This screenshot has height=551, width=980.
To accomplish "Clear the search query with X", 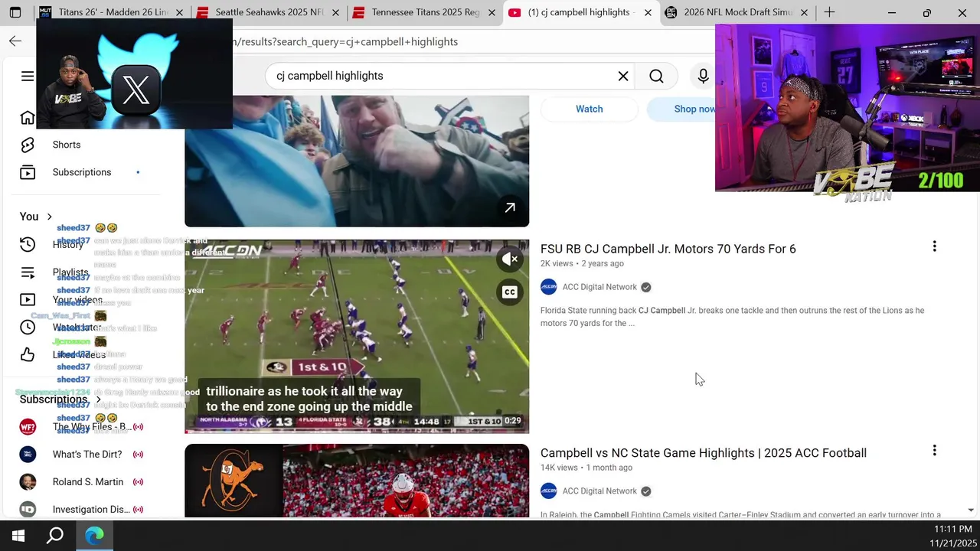I will point(623,76).
